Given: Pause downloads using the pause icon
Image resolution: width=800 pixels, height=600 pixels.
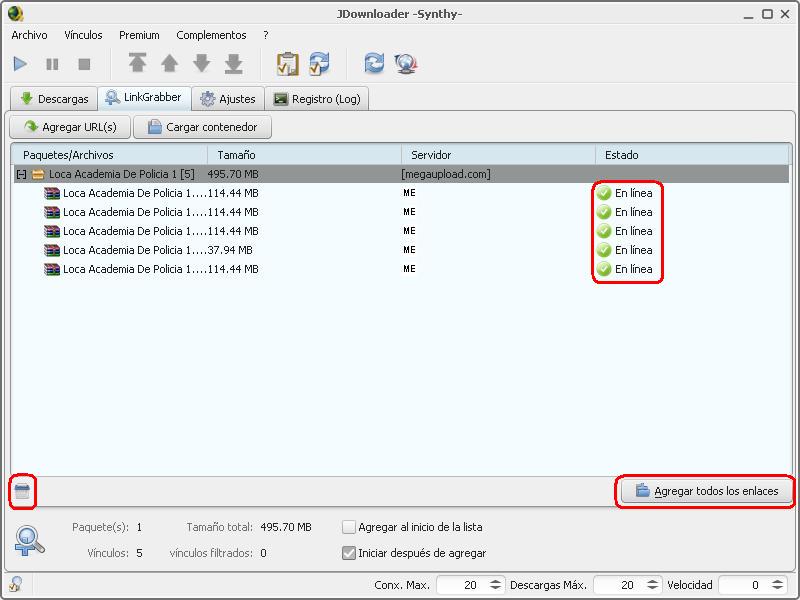Looking at the screenshot, I should click(52, 64).
